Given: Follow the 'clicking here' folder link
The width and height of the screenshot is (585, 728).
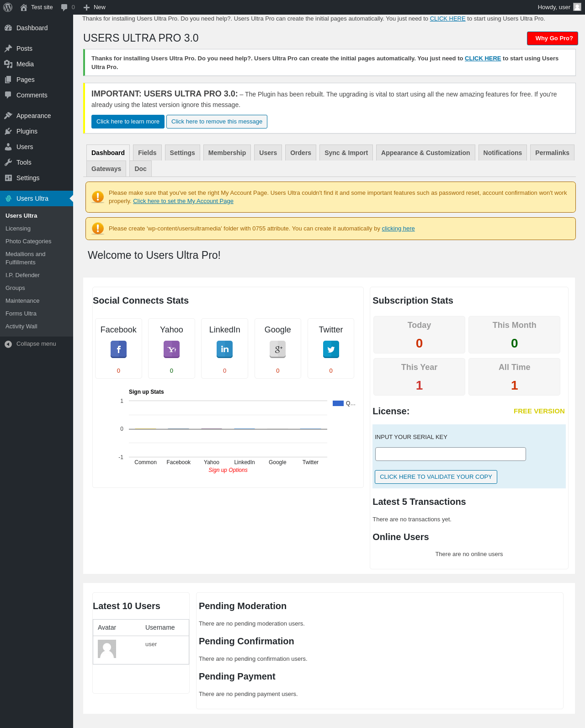Looking at the screenshot, I should [x=399, y=229].
